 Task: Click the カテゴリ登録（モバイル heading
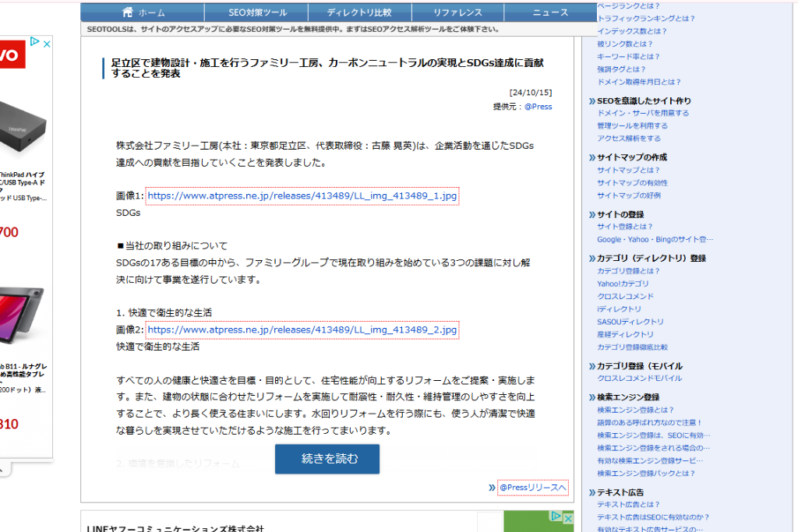pyautogui.click(x=640, y=365)
